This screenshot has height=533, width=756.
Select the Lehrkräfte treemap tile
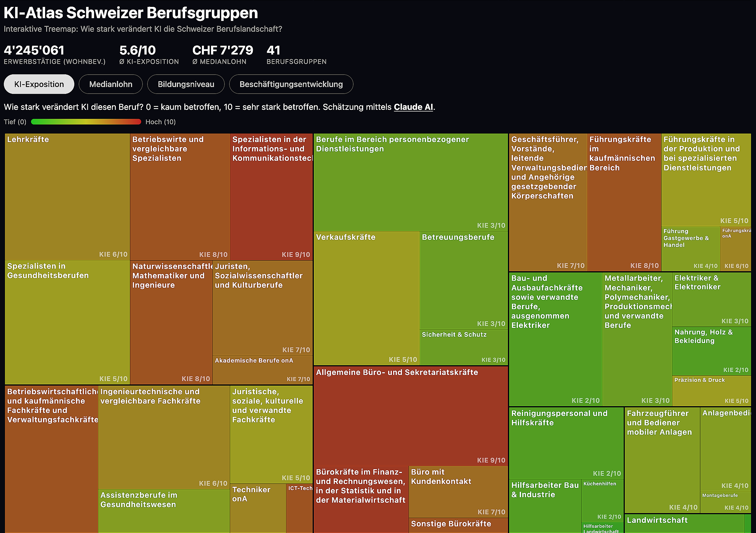coord(67,197)
